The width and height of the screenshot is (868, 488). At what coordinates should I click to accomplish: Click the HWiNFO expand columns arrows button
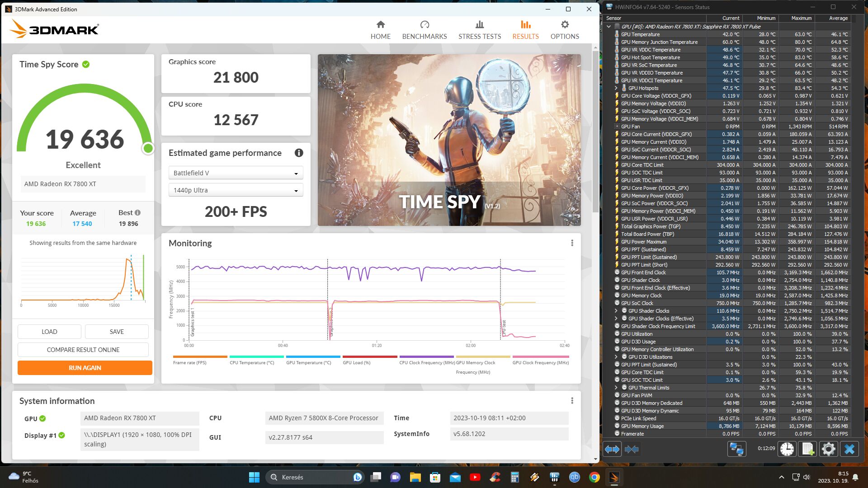pyautogui.click(x=612, y=449)
